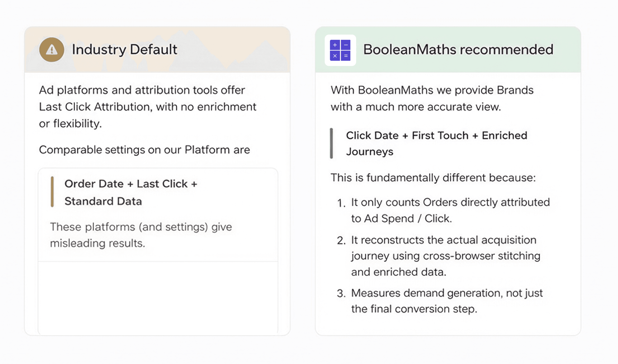Click the misleading results text
The height and width of the screenshot is (364, 618).
[141, 235]
